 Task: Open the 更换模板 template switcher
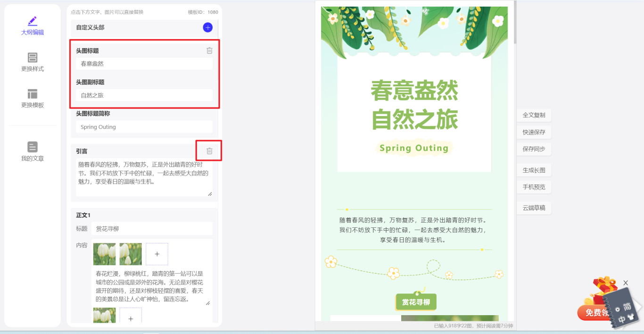tap(32, 99)
